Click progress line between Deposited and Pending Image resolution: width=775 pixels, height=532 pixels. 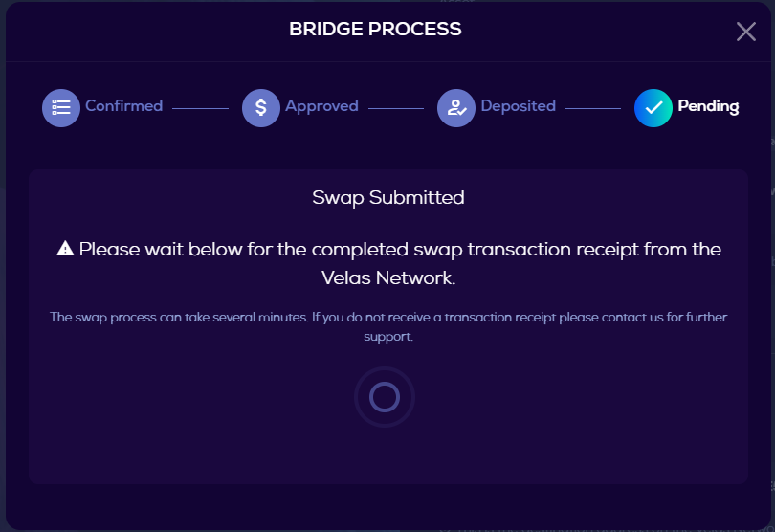coord(593,108)
